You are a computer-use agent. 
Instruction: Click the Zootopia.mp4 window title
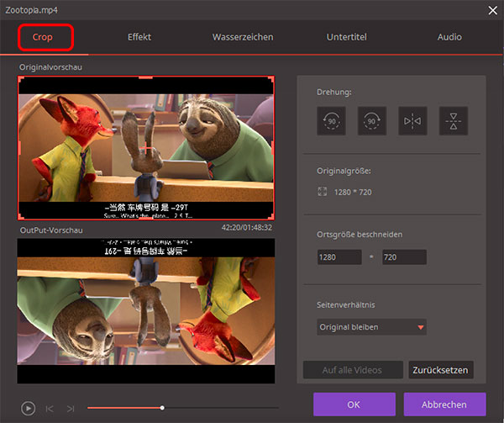coord(32,10)
